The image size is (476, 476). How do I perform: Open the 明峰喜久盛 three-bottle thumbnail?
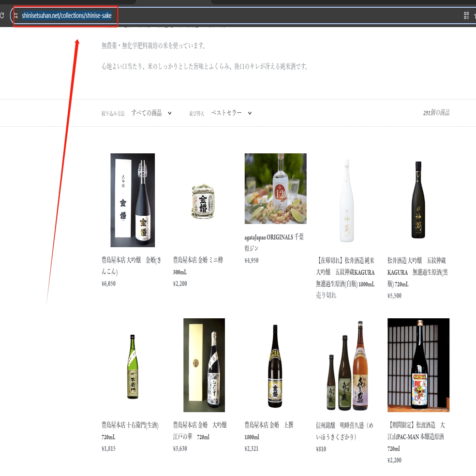point(347,366)
